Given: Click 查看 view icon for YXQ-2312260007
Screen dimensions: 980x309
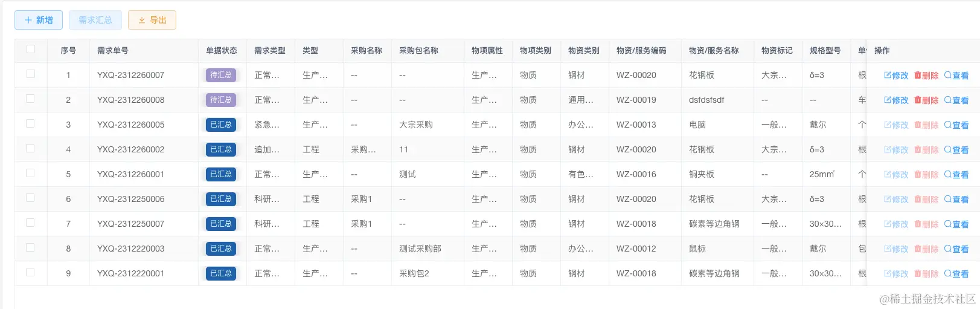Looking at the screenshot, I should pos(956,76).
